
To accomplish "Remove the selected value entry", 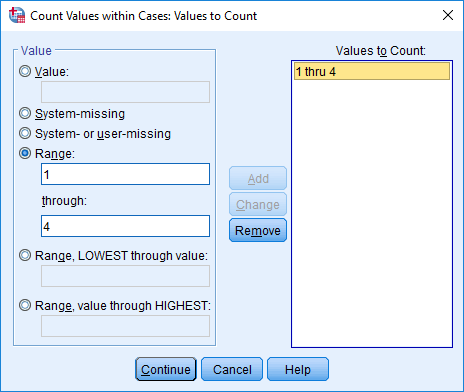I will [258, 230].
